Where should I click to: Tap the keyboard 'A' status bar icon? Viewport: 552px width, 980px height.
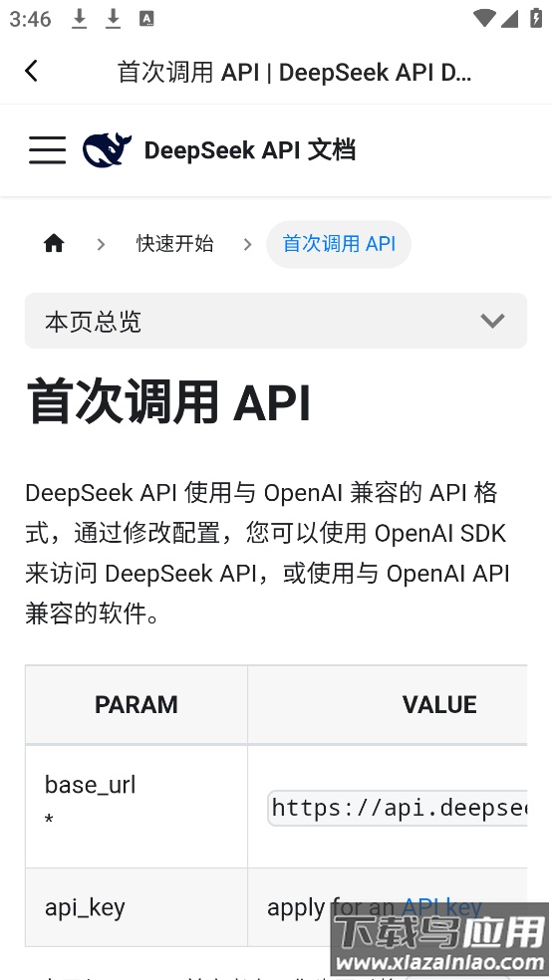click(x=146, y=19)
